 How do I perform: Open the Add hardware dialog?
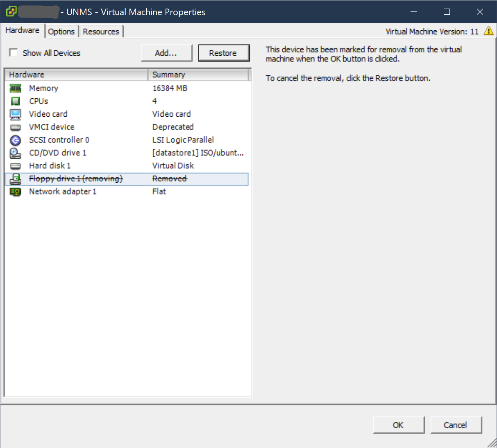click(166, 52)
